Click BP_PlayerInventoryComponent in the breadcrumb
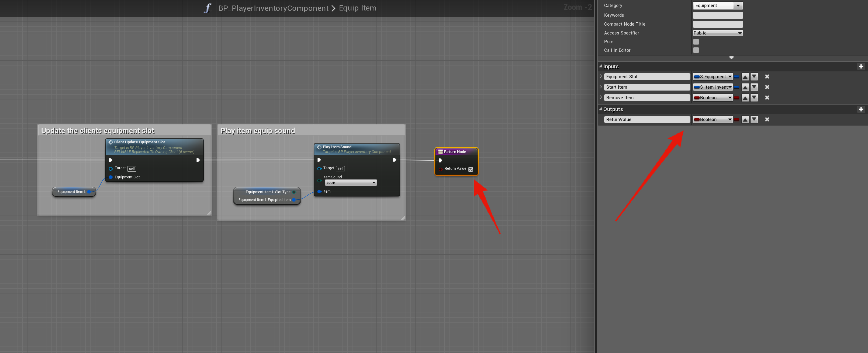The height and width of the screenshot is (353, 868). click(x=273, y=8)
